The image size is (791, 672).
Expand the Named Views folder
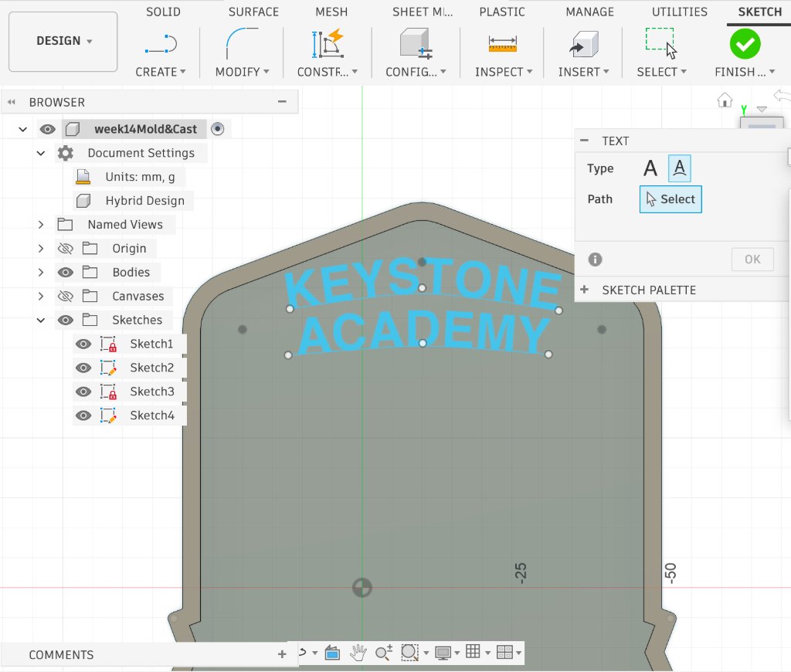point(41,225)
